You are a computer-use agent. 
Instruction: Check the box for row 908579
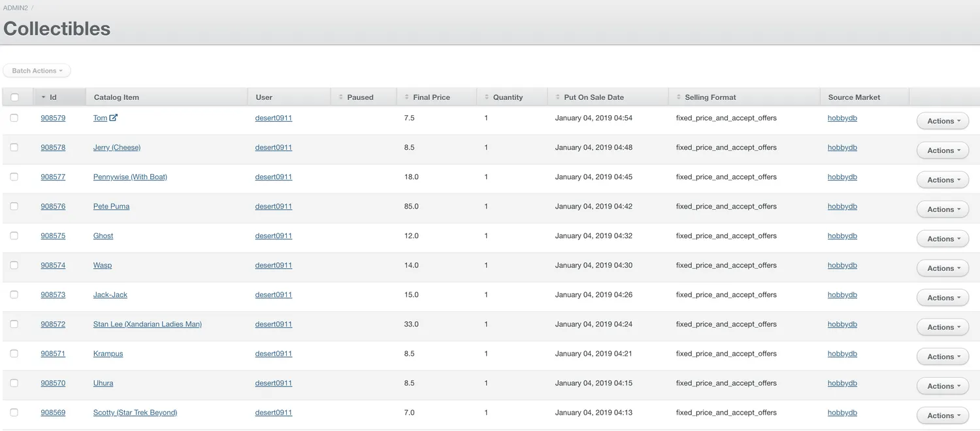pyautogui.click(x=14, y=118)
